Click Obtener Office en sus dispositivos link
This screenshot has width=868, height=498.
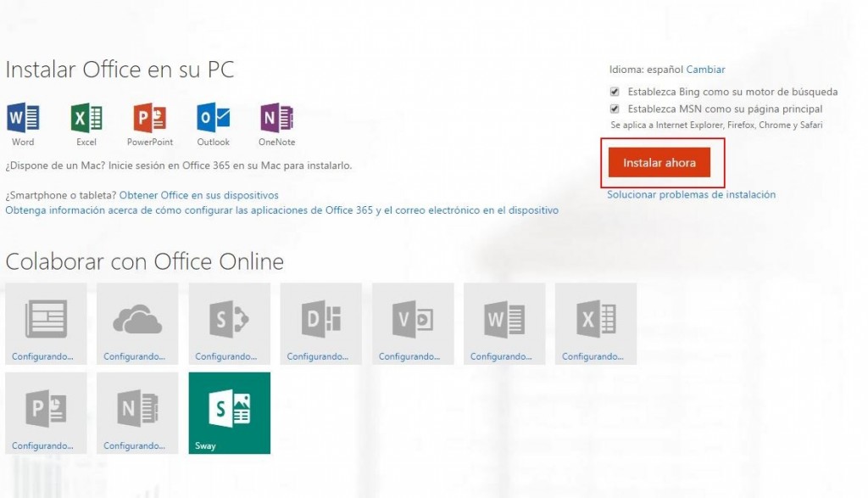[x=198, y=195]
